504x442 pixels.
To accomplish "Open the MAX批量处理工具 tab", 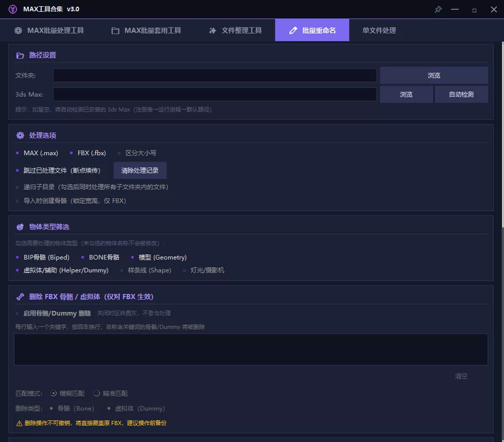I will 49,30.
